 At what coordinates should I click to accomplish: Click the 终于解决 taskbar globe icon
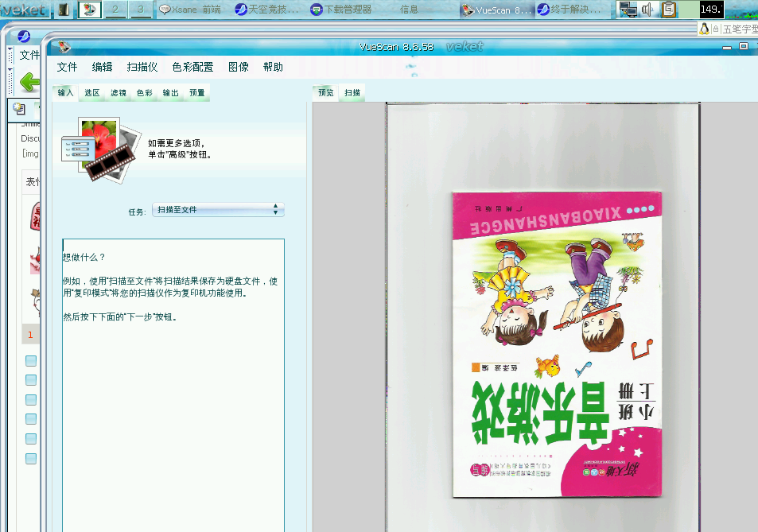click(x=543, y=10)
